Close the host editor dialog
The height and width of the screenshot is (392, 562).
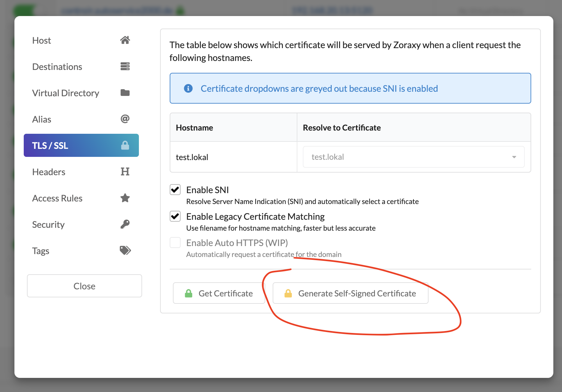pos(84,286)
